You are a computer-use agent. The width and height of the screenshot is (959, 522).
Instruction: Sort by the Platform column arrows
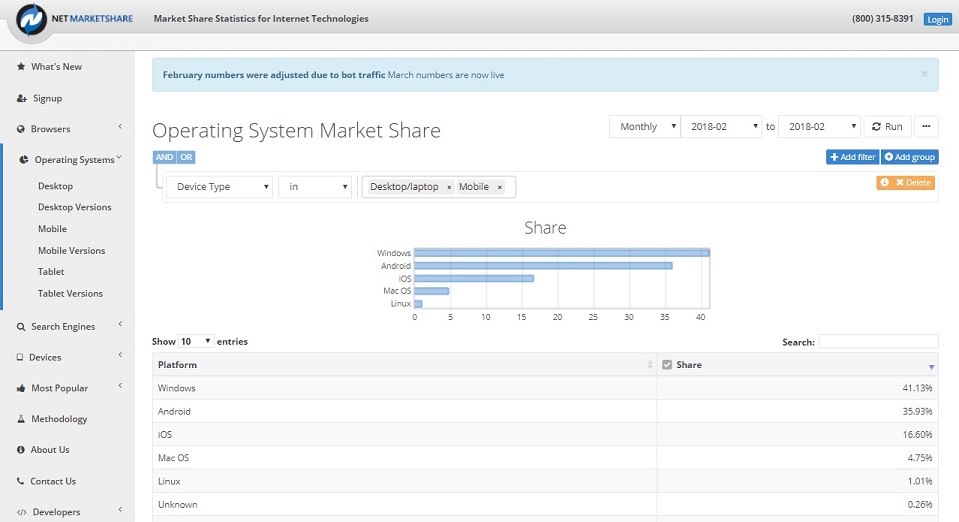(x=650, y=365)
